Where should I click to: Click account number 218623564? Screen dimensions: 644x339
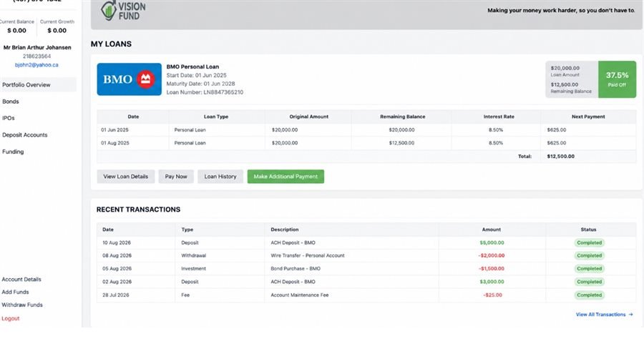(x=36, y=56)
